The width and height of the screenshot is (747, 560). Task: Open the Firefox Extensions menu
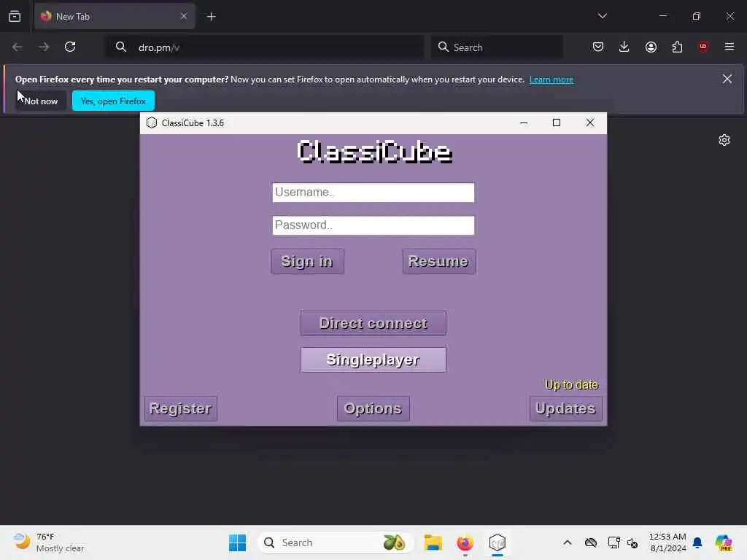click(677, 47)
